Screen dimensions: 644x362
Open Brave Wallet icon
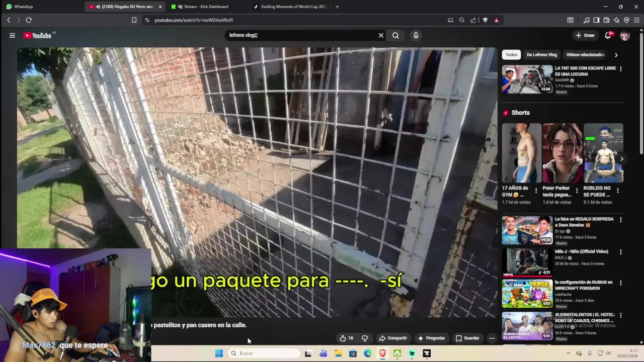coord(606,20)
